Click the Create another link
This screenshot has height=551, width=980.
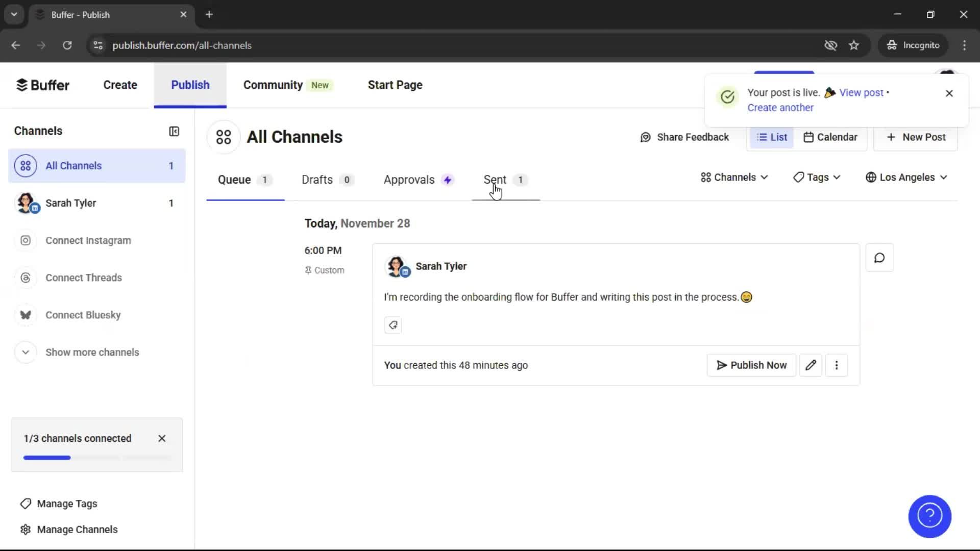click(780, 108)
